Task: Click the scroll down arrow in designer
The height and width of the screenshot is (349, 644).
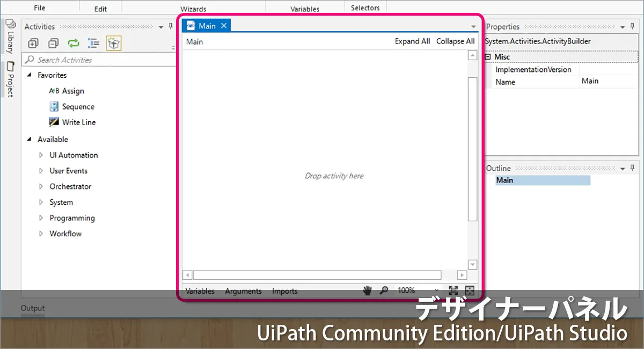Action: [472, 264]
